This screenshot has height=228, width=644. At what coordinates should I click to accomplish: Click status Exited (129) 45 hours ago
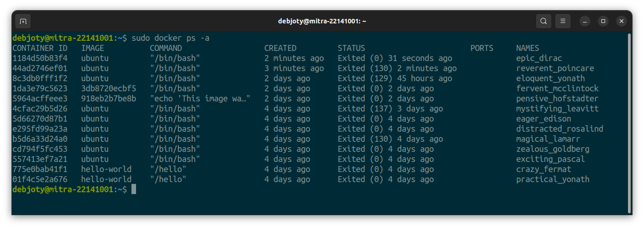point(395,78)
